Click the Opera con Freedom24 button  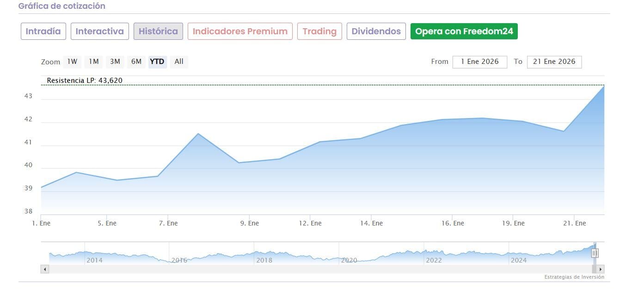(x=464, y=31)
